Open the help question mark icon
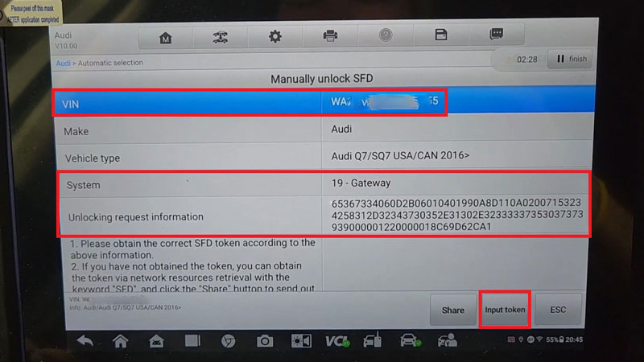This screenshot has height=362, width=644. tap(386, 35)
